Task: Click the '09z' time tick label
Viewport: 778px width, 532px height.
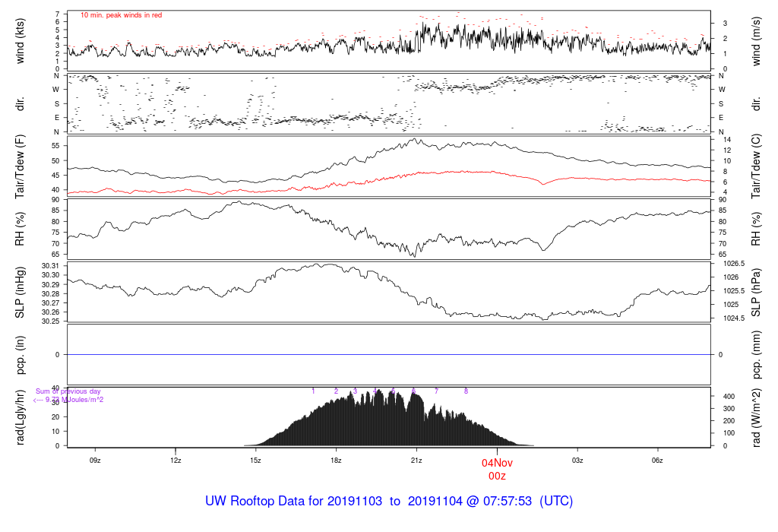Action: [x=95, y=461]
